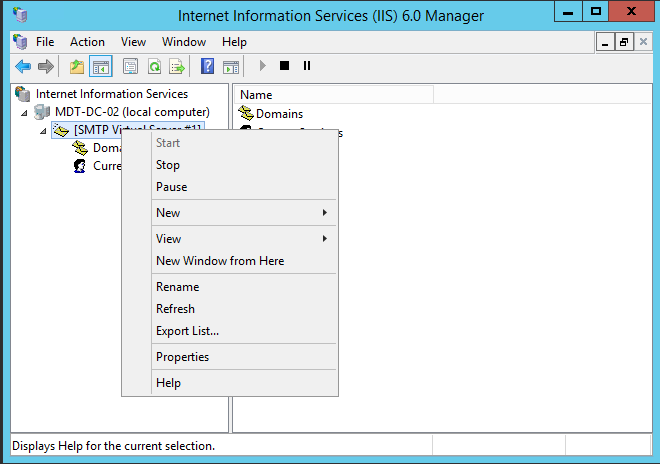The image size is (660, 464).
Task: Click the Up one level folder icon
Action: point(77,66)
